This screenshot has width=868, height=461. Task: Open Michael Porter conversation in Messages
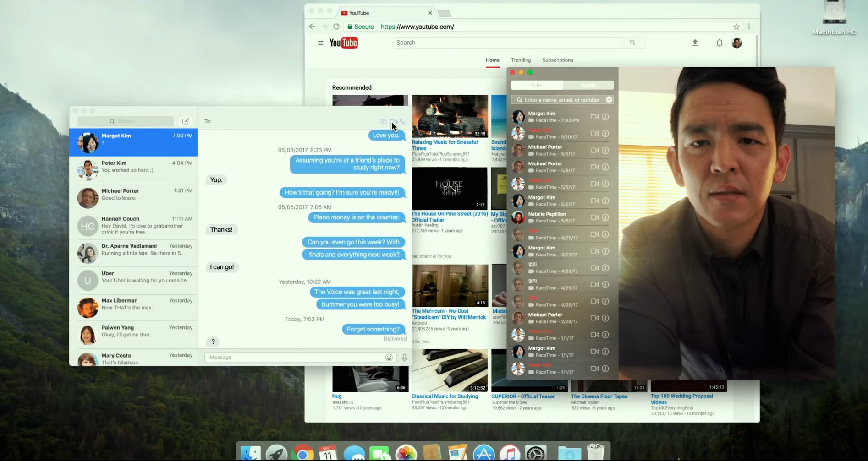(133, 198)
